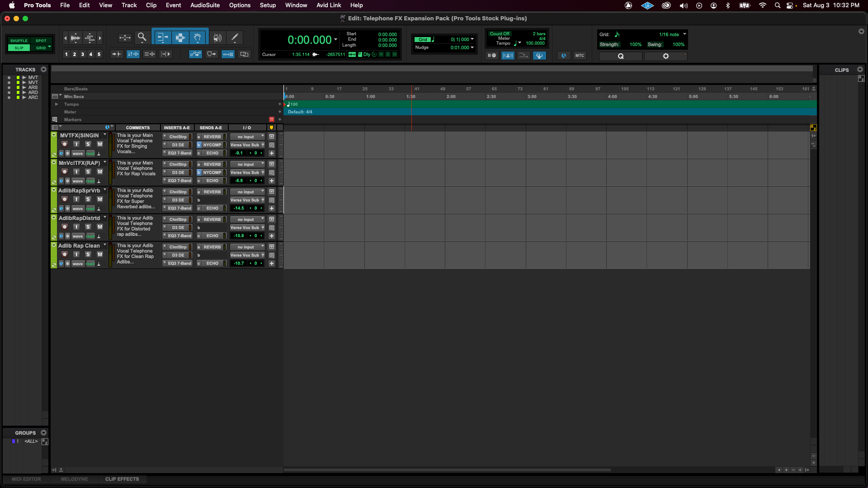Select the Zoomer tool
The height and width of the screenshot is (488, 868).
142,38
